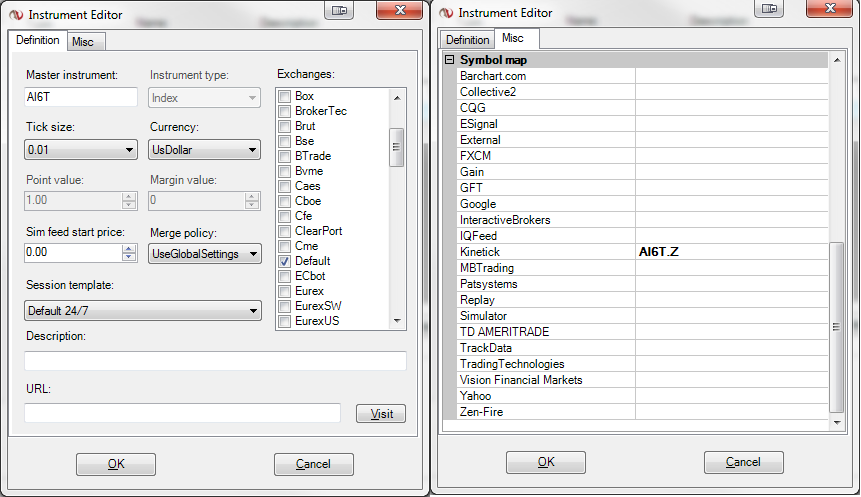Select the Yahoo symbol map row
Image resolution: width=861 pixels, height=497 pixels.
pos(642,396)
